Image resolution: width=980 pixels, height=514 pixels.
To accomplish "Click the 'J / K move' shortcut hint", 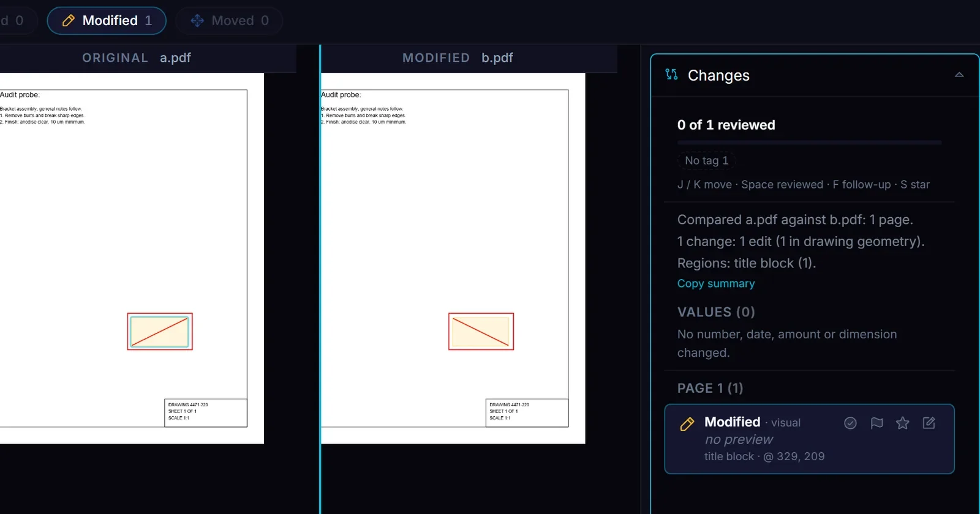I will pos(704,185).
